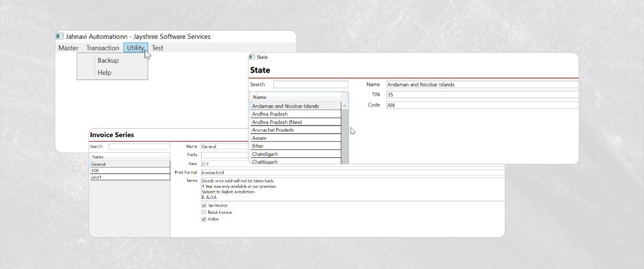This screenshot has height=269, width=644.
Task: Open the Master menu
Action: [68, 48]
